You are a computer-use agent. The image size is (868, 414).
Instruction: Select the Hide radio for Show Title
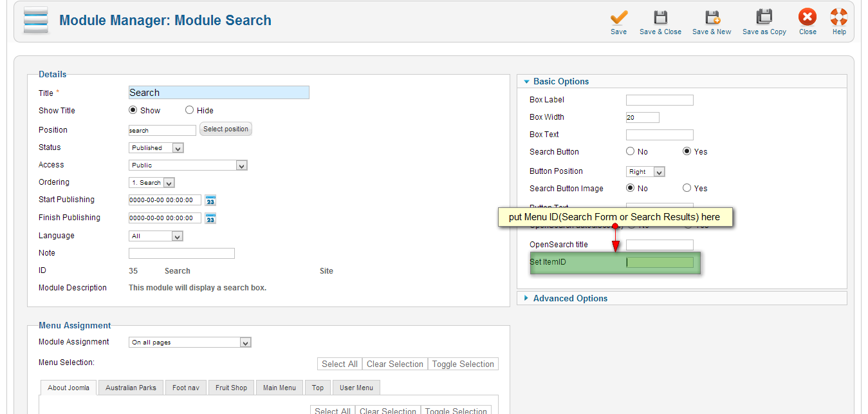(190, 109)
